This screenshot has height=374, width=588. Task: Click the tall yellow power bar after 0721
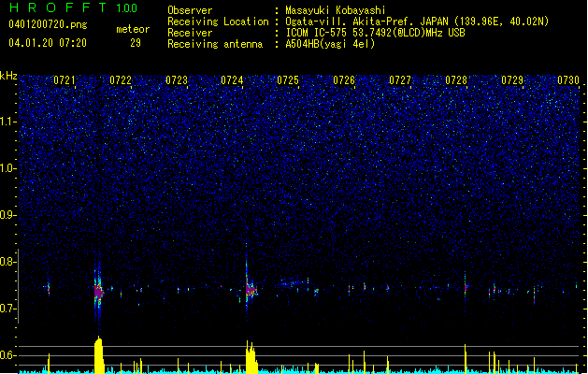(x=99, y=355)
